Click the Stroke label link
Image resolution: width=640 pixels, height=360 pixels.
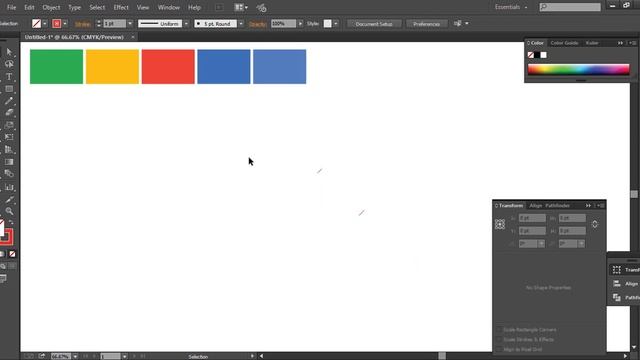point(82,24)
